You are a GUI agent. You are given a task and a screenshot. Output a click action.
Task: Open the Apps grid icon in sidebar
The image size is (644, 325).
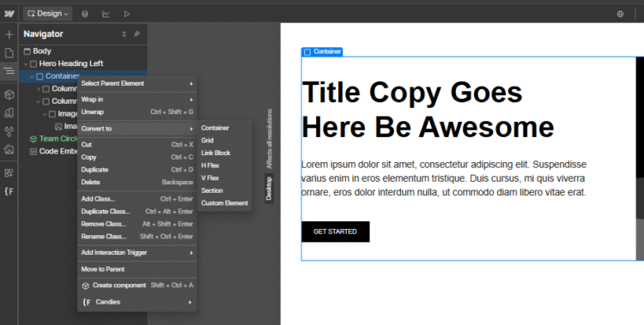pos(9,173)
